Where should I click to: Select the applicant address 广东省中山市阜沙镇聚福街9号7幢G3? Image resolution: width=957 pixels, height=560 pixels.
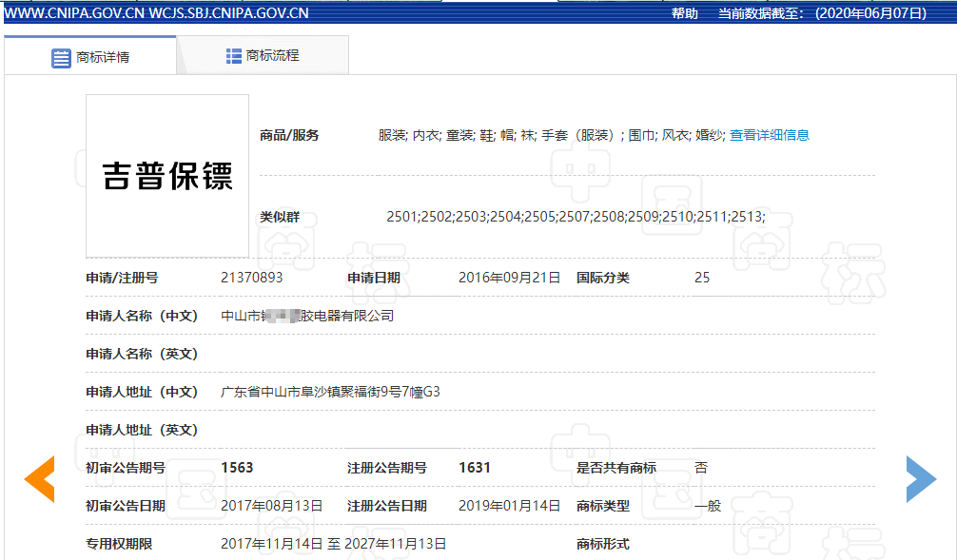(330, 392)
